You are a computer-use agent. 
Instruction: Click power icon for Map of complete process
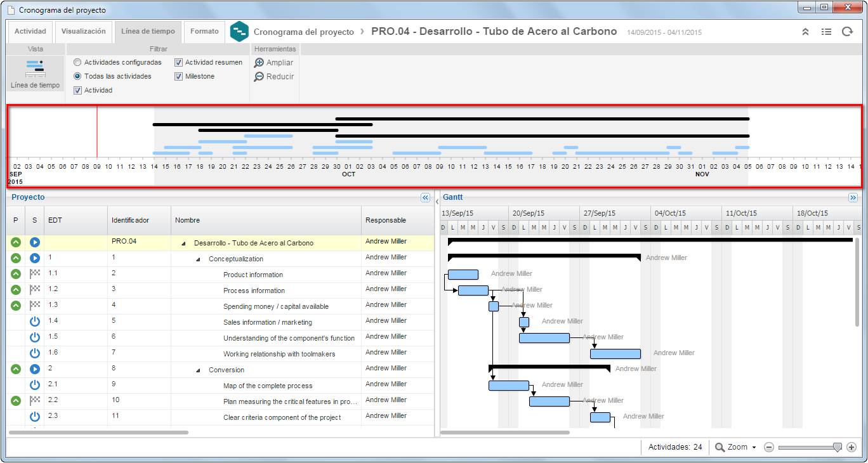pyautogui.click(x=35, y=385)
